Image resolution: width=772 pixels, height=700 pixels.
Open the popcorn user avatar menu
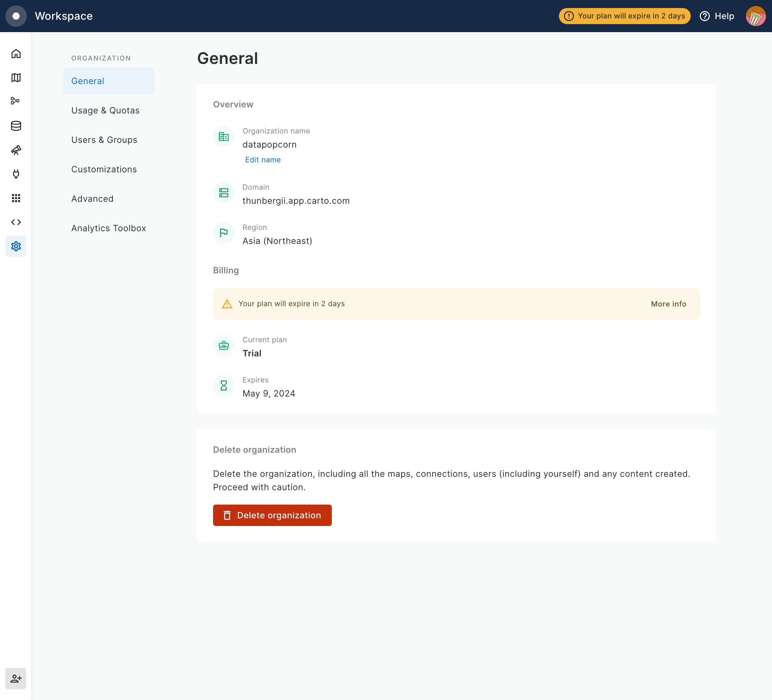(x=755, y=16)
